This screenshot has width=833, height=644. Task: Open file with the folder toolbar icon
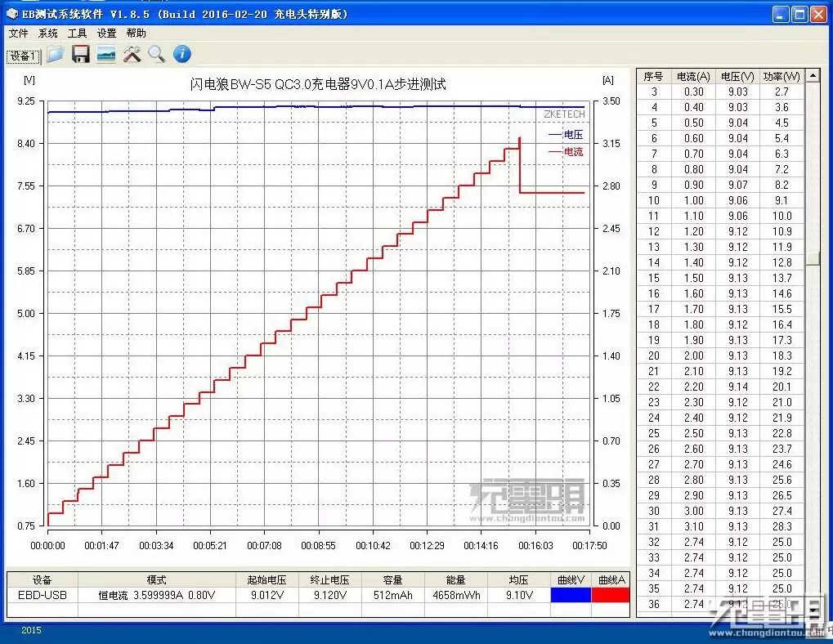pos(56,54)
